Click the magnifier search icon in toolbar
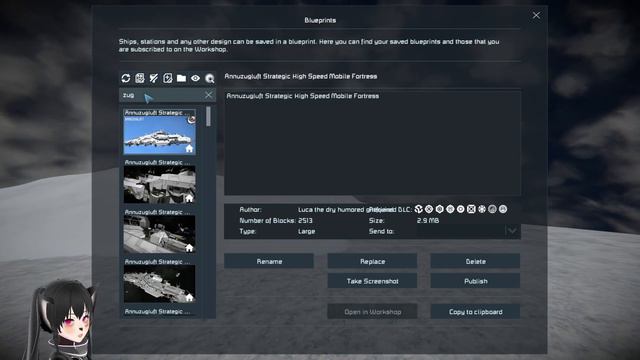640x360 pixels. pyautogui.click(x=210, y=78)
